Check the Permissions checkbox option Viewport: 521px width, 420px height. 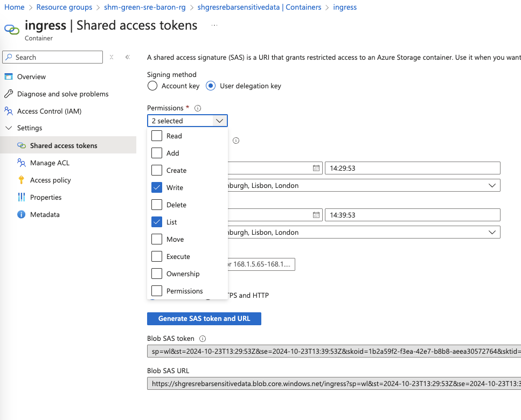click(x=157, y=291)
